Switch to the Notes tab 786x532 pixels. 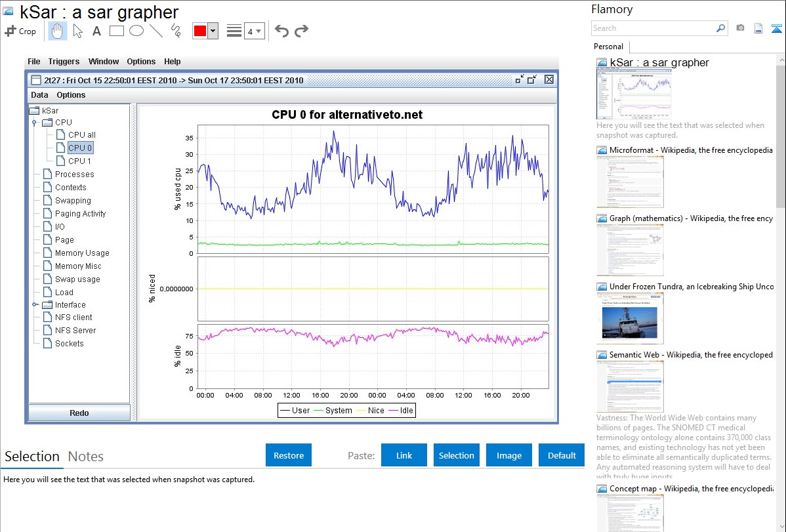85,457
